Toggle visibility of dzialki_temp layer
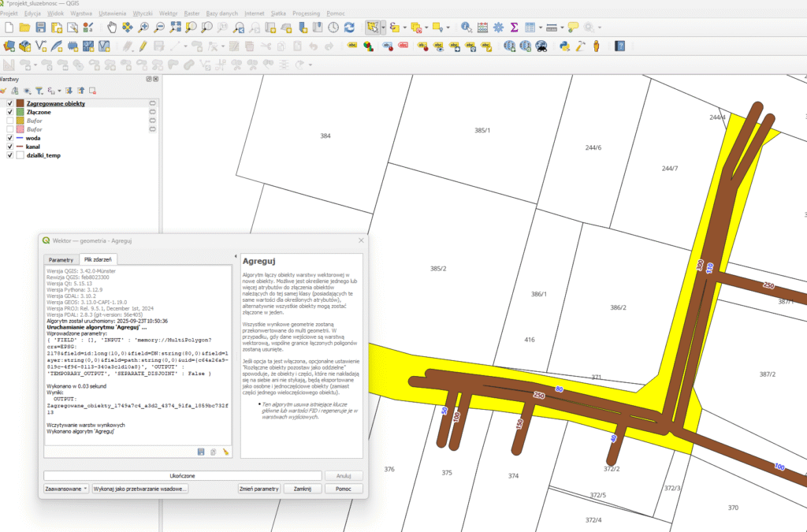Screen dimensions: 807x532 (9, 155)
